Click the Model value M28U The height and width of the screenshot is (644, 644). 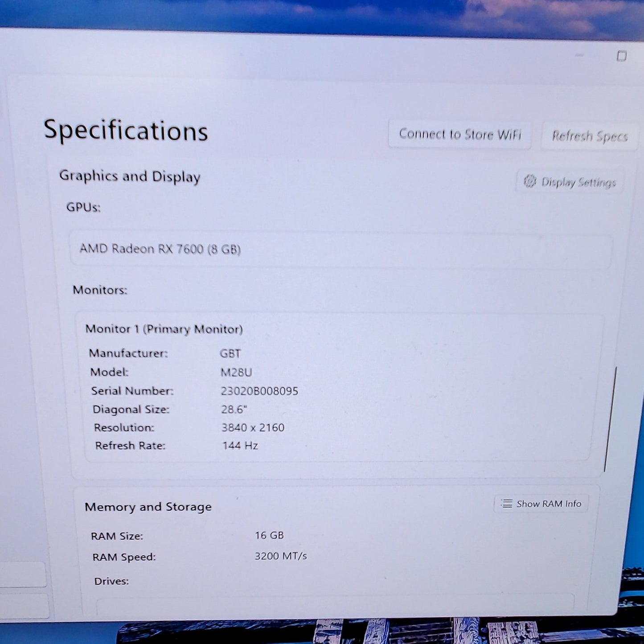[x=236, y=373]
